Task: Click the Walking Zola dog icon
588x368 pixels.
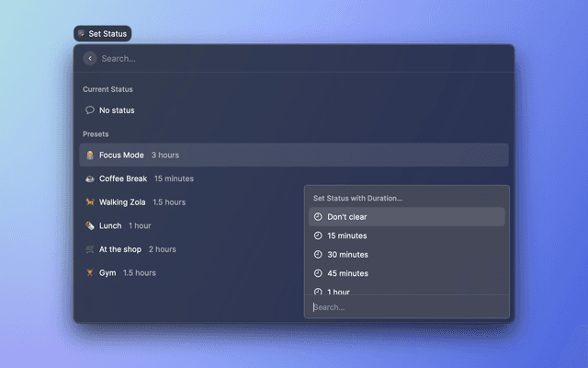Action: tap(90, 202)
